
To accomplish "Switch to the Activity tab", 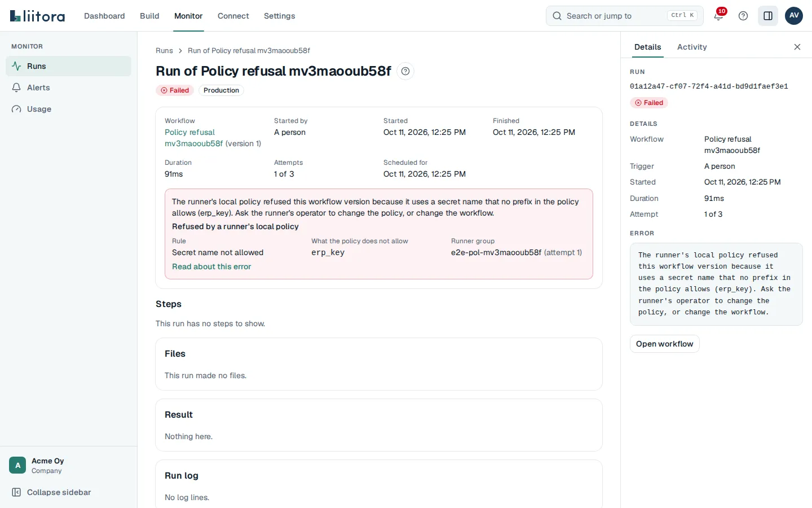I will [692, 47].
